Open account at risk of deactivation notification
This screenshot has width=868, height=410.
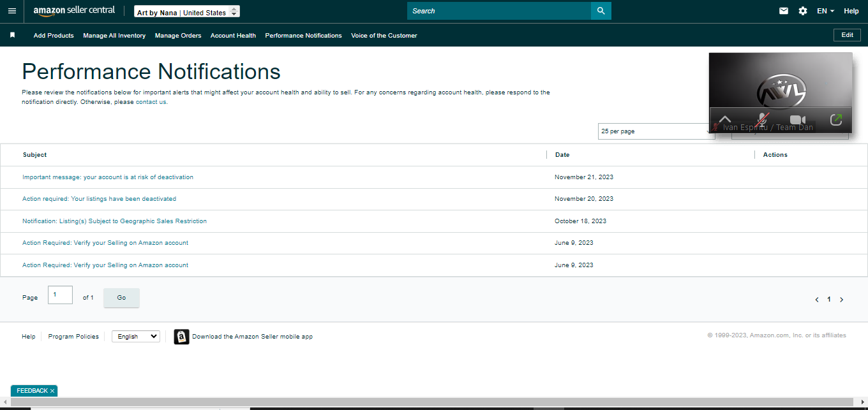pyautogui.click(x=108, y=177)
